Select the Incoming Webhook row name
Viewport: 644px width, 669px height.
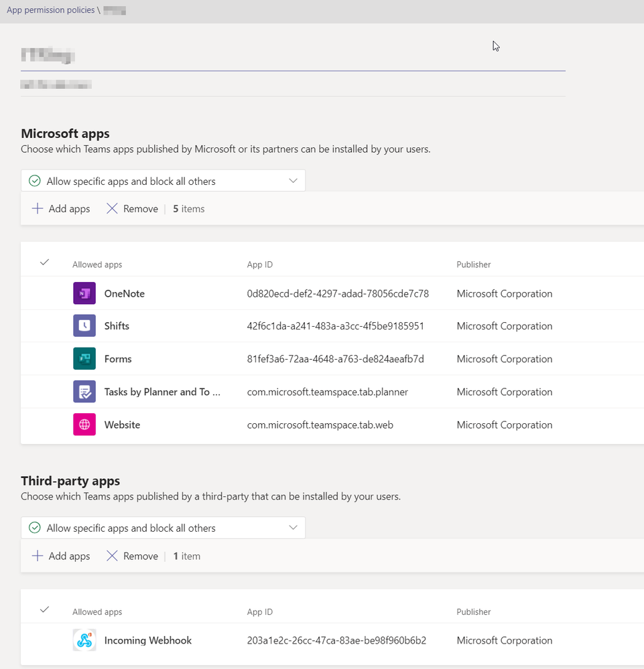tap(147, 640)
